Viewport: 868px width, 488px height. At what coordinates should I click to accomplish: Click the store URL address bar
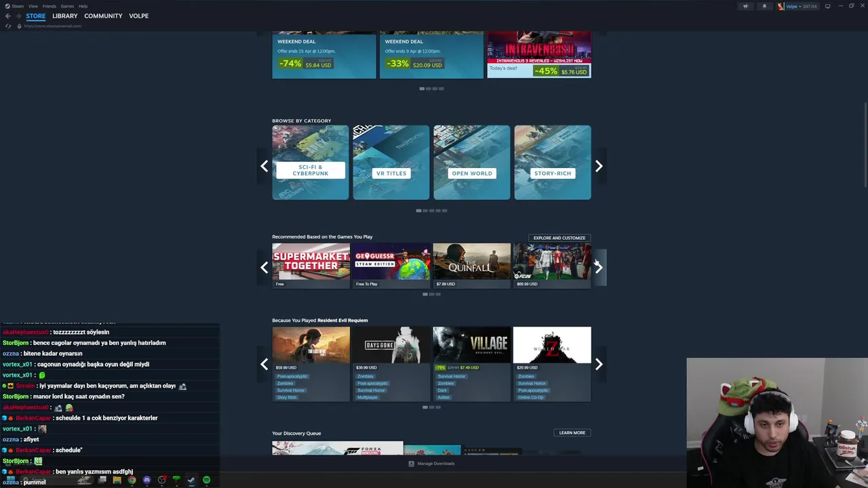tap(53, 26)
